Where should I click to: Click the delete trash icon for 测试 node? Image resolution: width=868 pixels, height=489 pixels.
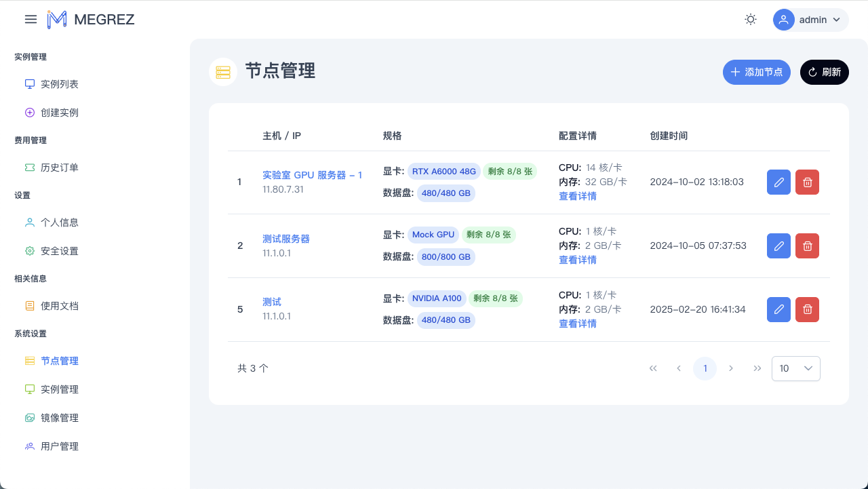click(807, 309)
